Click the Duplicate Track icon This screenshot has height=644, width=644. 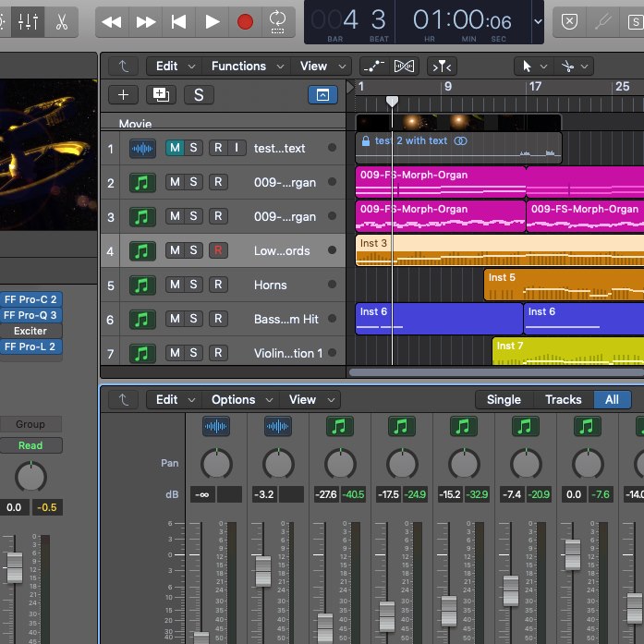click(x=161, y=94)
